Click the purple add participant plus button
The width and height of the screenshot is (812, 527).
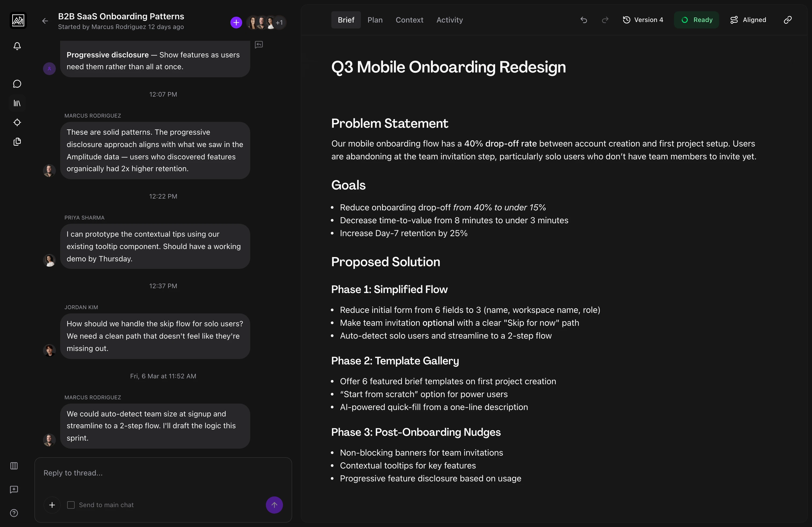coord(236,23)
